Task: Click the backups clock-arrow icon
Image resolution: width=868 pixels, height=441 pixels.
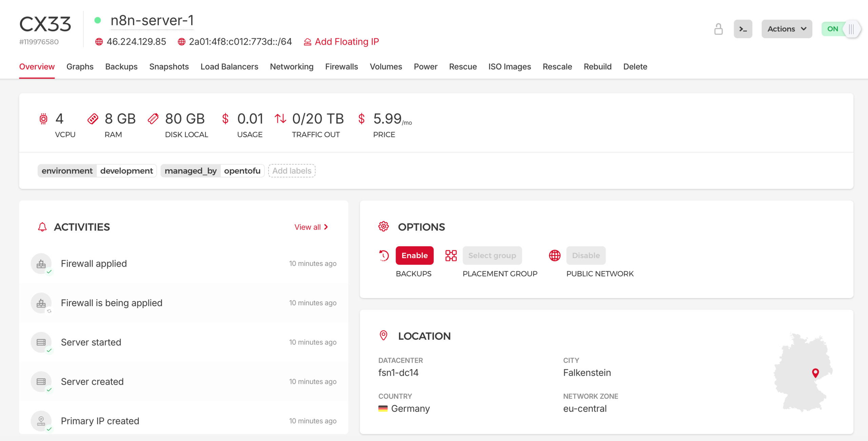Action: click(x=384, y=255)
